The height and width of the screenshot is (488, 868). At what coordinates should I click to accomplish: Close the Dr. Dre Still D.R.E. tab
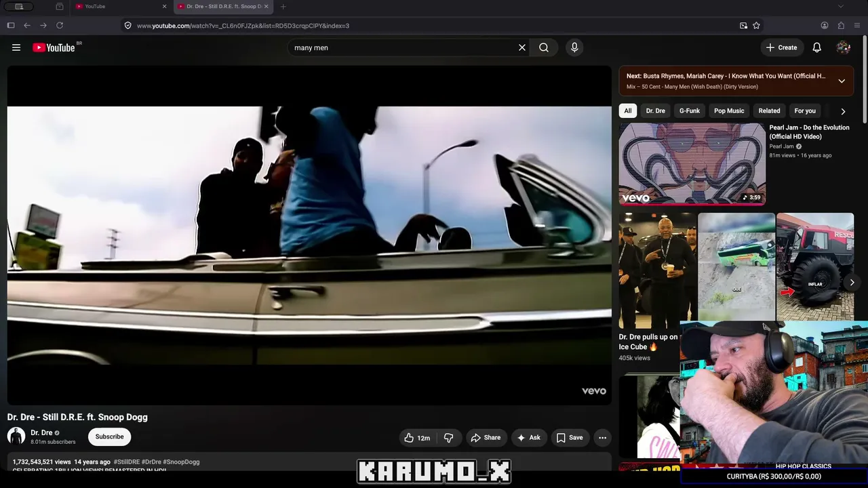point(267,7)
